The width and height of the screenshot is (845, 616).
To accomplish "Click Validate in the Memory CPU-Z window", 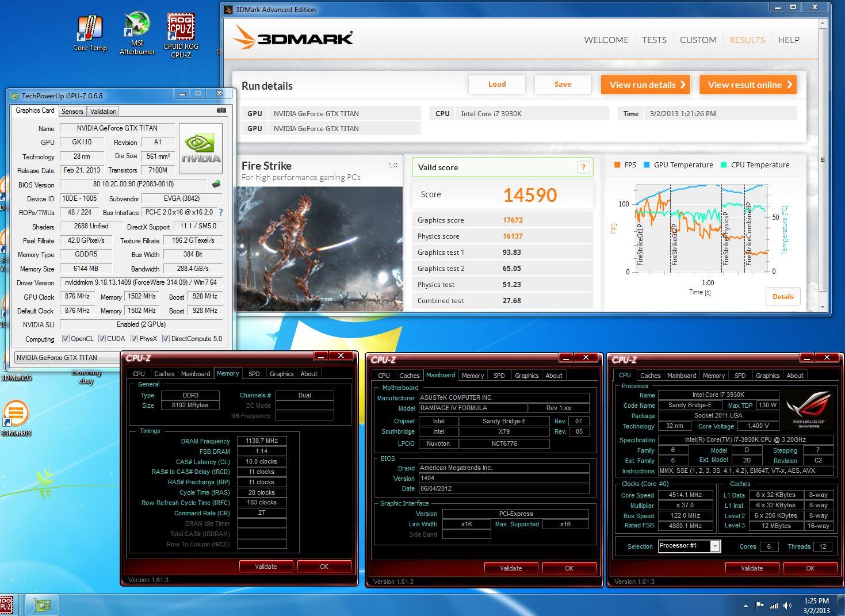I will 266,567.
